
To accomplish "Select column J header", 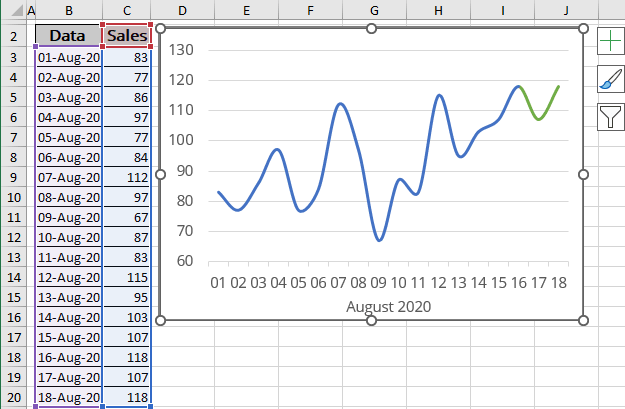I will click(566, 10).
